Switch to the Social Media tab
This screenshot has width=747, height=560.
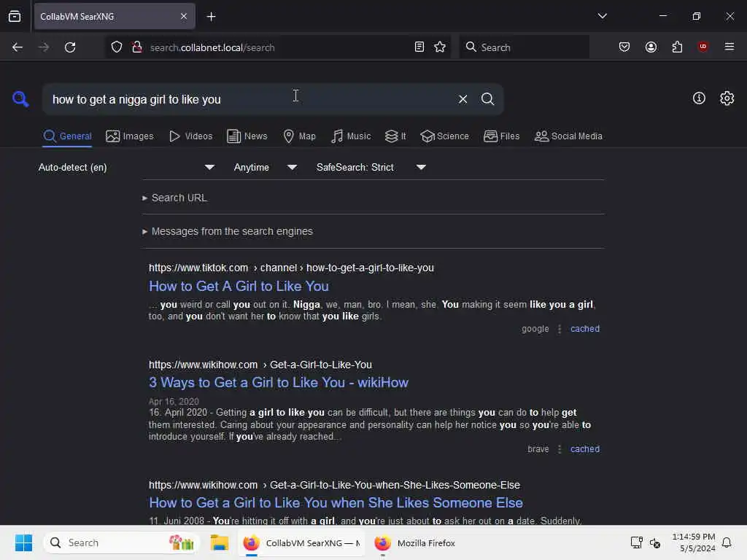tap(568, 136)
